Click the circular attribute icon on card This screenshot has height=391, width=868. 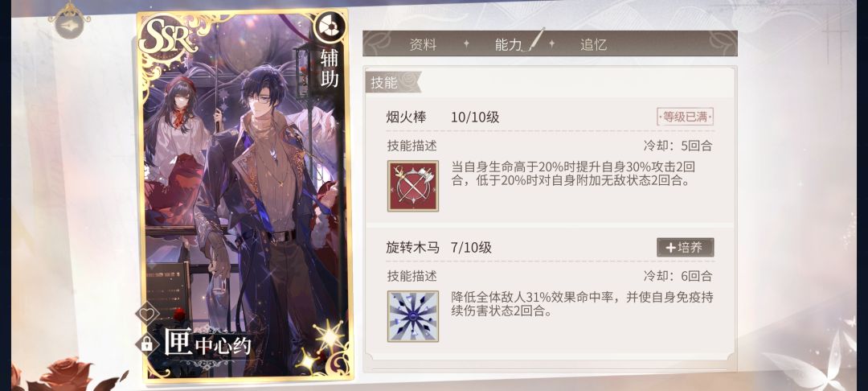click(x=330, y=27)
